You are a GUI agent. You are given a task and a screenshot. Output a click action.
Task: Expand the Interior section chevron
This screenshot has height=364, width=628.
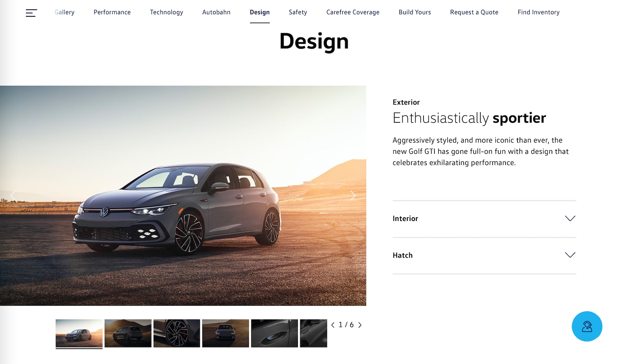tap(570, 219)
